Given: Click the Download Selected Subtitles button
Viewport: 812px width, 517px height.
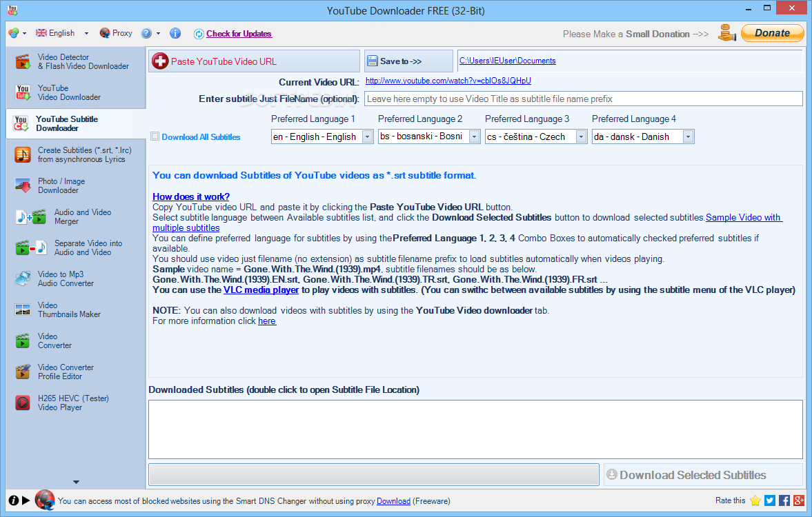Looking at the screenshot, I should [703, 474].
